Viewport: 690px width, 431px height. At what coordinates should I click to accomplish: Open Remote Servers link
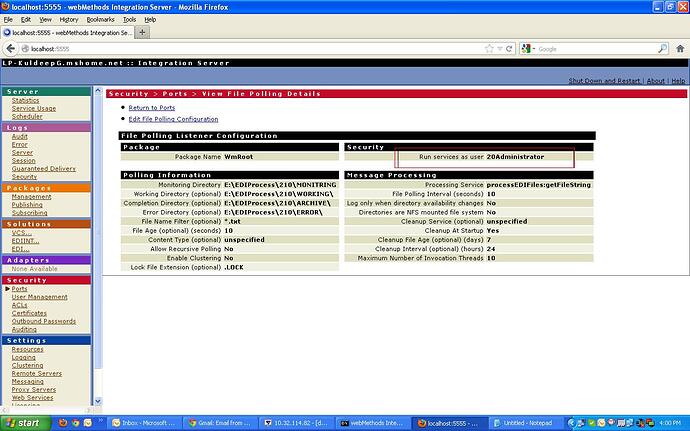[x=37, y=373]
